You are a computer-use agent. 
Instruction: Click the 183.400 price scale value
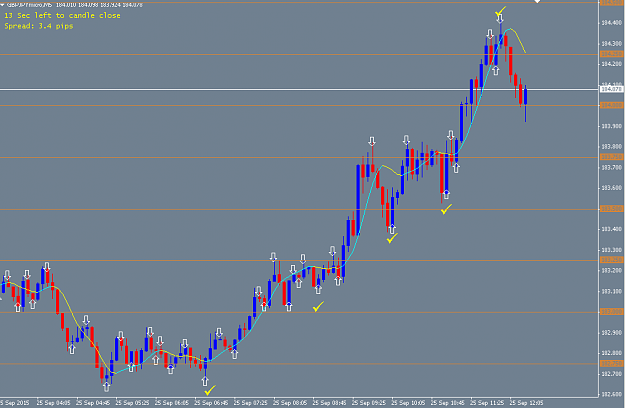click(x=611, y=229)
